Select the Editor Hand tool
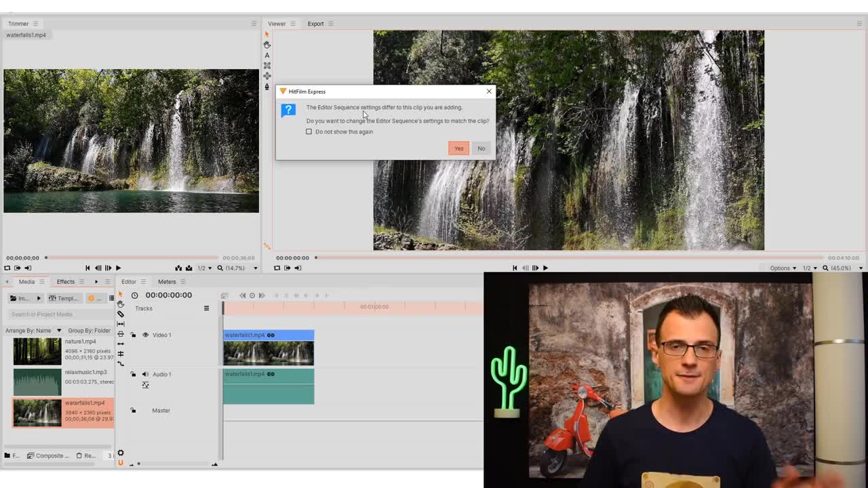Screen dimensions: 868x488 point(121,304)
